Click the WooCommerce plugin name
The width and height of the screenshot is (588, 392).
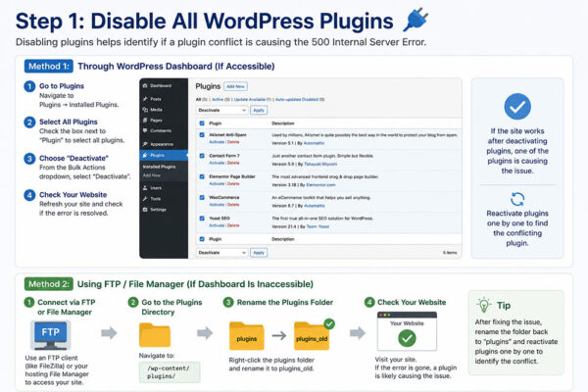[x=223, y=197]
